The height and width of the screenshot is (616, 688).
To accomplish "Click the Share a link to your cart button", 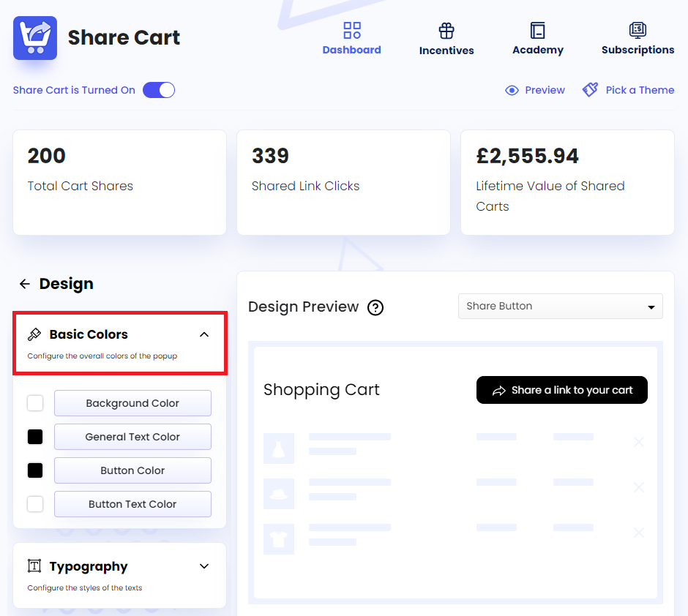I will point(561,390).
